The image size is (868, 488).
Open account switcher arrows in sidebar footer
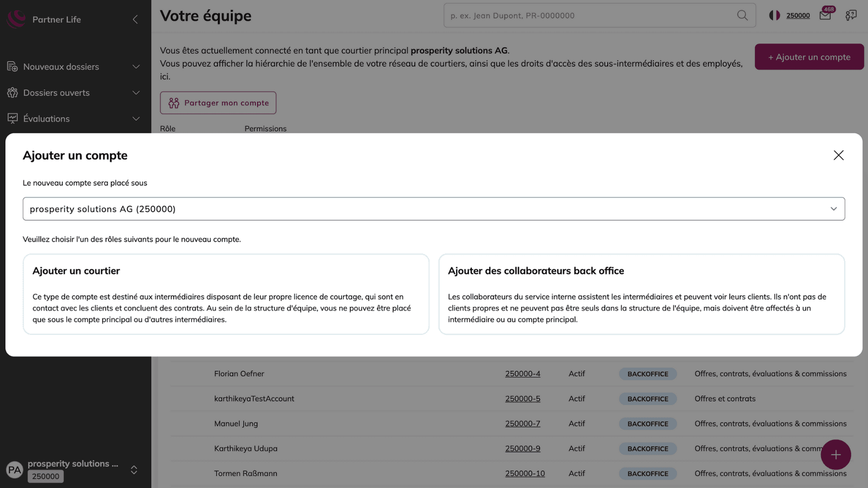click(134, 470)
